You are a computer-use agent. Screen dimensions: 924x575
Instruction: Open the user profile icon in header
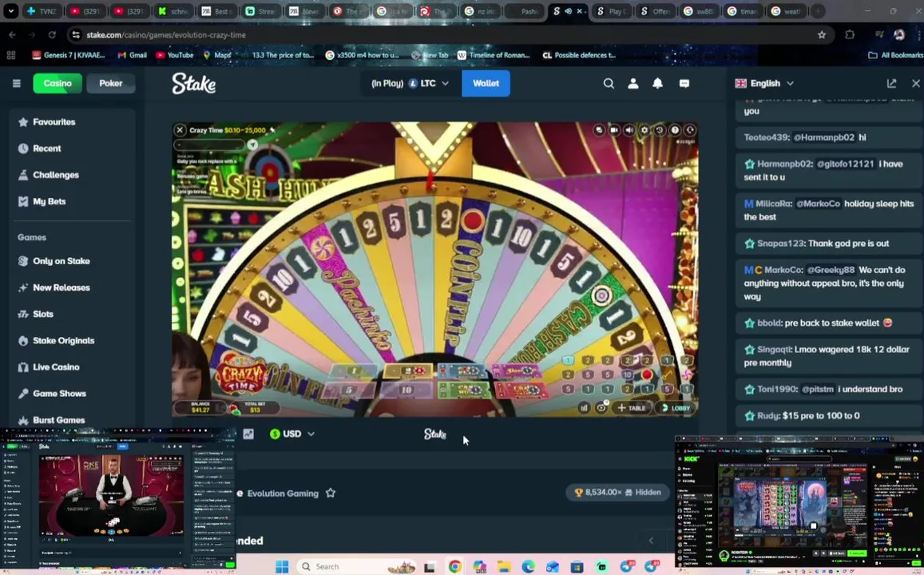click(633, 84)
